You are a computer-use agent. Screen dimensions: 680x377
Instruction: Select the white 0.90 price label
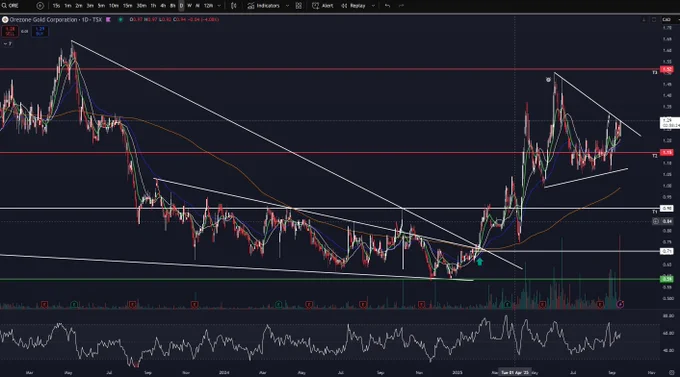tap(667, 209)
